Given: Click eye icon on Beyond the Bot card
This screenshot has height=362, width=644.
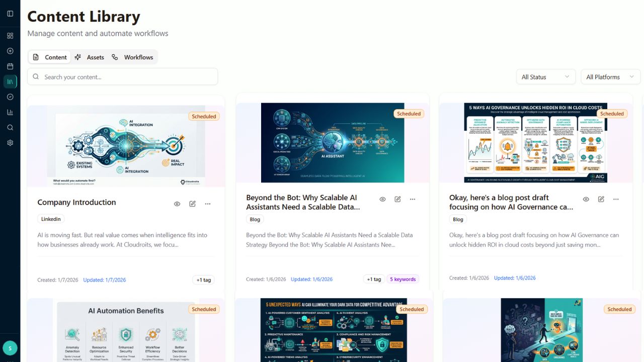Looking at the screenshot, I should (x=382, y=199).
